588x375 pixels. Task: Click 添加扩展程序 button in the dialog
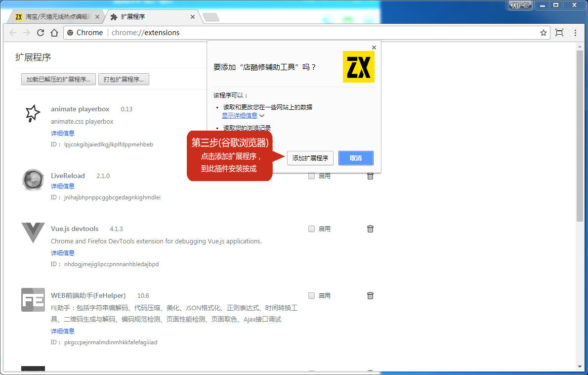pyautogui.click(x=310, y=158)
